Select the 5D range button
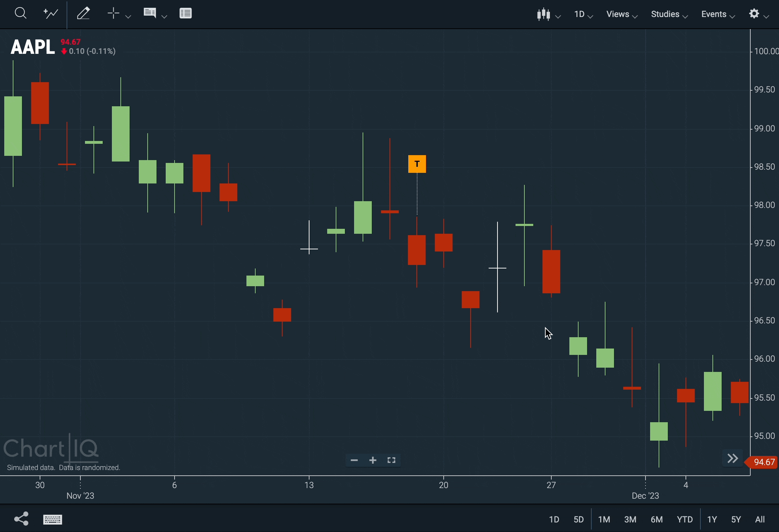The height and width of the screenshot is (532, 779). pos(579,520)
